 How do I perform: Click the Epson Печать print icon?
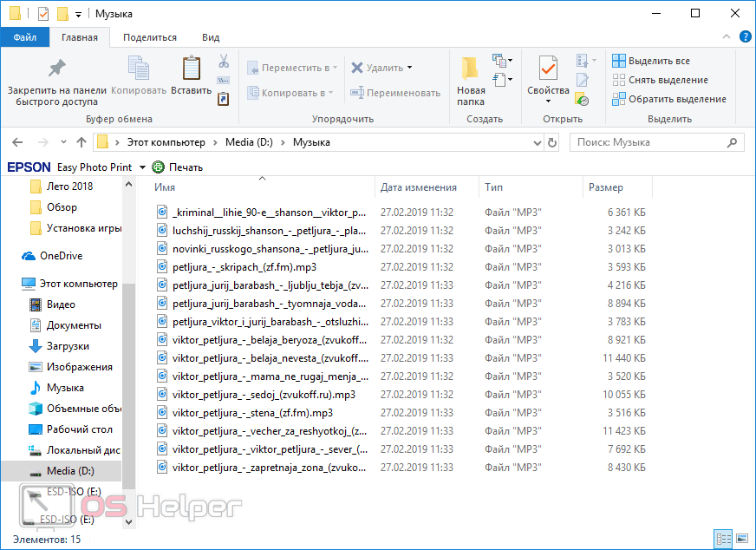pyautogui.click(x=158, y=167)
